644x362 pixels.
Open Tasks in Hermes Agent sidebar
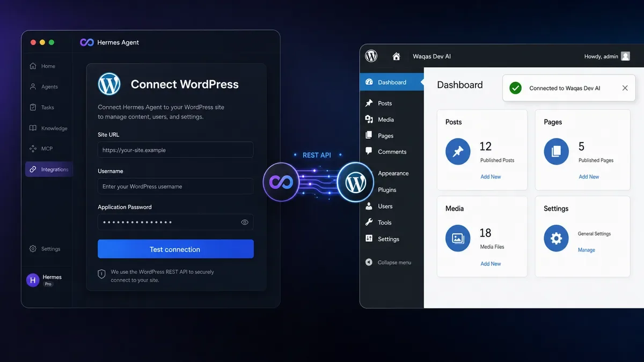tap(42, 107)
